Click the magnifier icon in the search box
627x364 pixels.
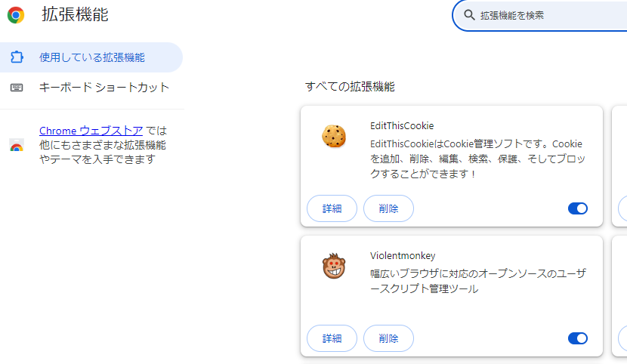pyautogui.click(x=469, y=15)
